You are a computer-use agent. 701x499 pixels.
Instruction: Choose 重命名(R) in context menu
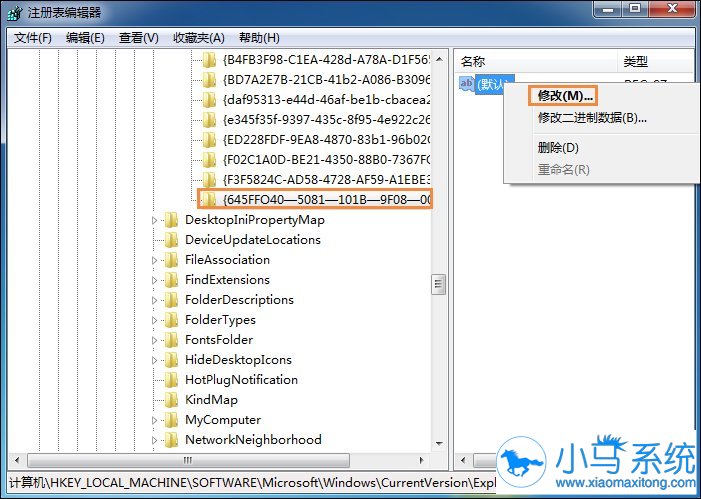pos(563,169)
